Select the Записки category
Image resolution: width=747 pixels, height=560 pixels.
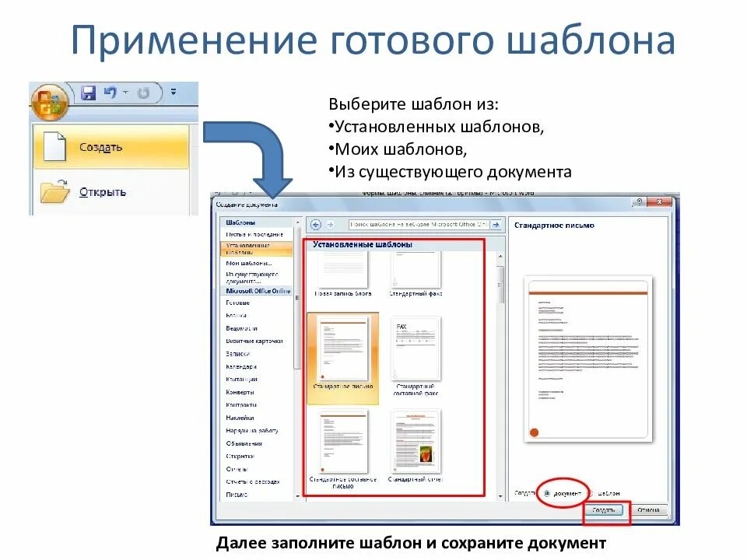pyautogui.click(x=238, y=354)
